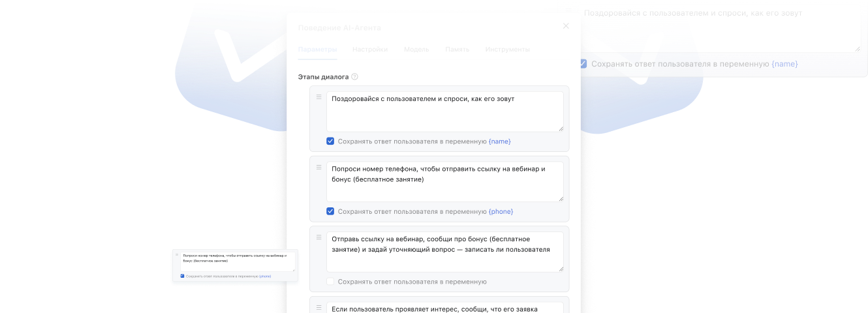Click the drag handle of the webinar link step
Image resolution: width=868 pixels, height=313 pixels.
pyautogui.click(x=319, y=237)
